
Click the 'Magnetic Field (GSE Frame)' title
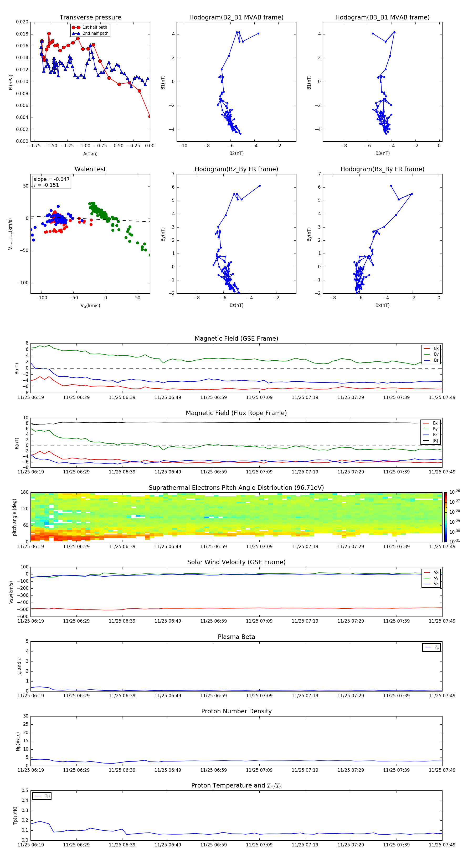pos(236,338)
